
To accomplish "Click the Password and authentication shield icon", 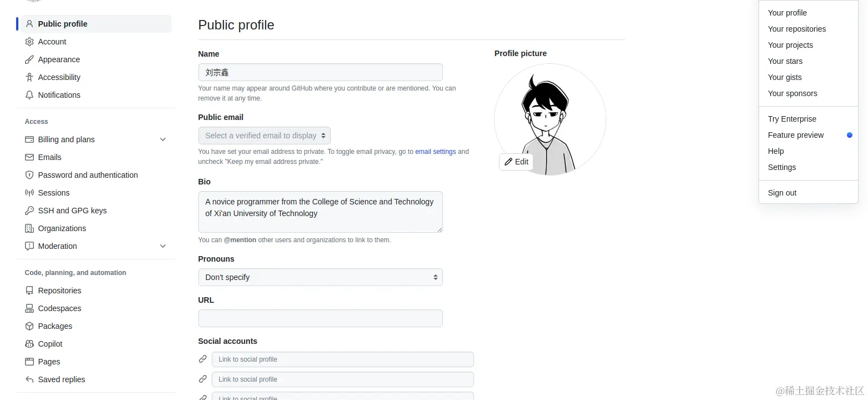I will click(x=29, y=175).
